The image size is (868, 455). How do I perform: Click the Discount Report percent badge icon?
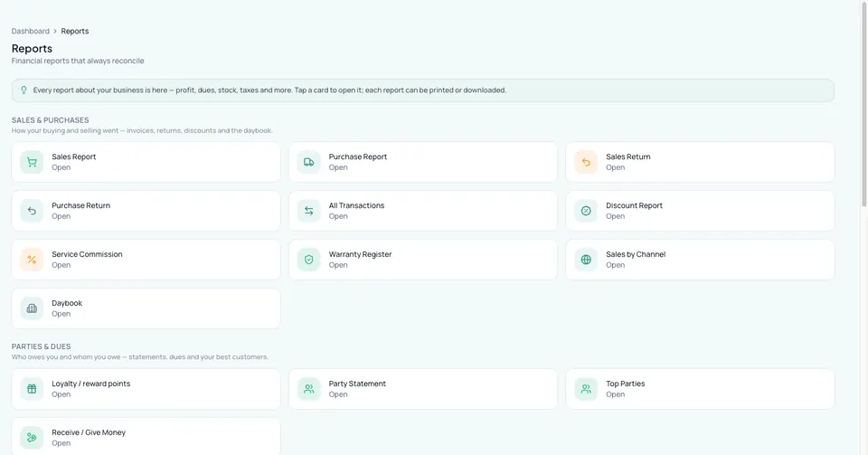(x=586, y=211)
